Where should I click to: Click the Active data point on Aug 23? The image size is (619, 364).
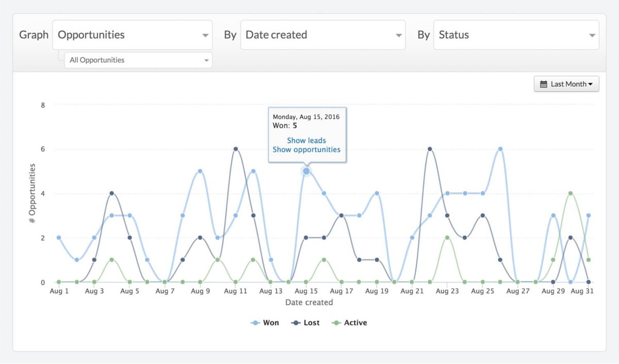click(447, 238)
